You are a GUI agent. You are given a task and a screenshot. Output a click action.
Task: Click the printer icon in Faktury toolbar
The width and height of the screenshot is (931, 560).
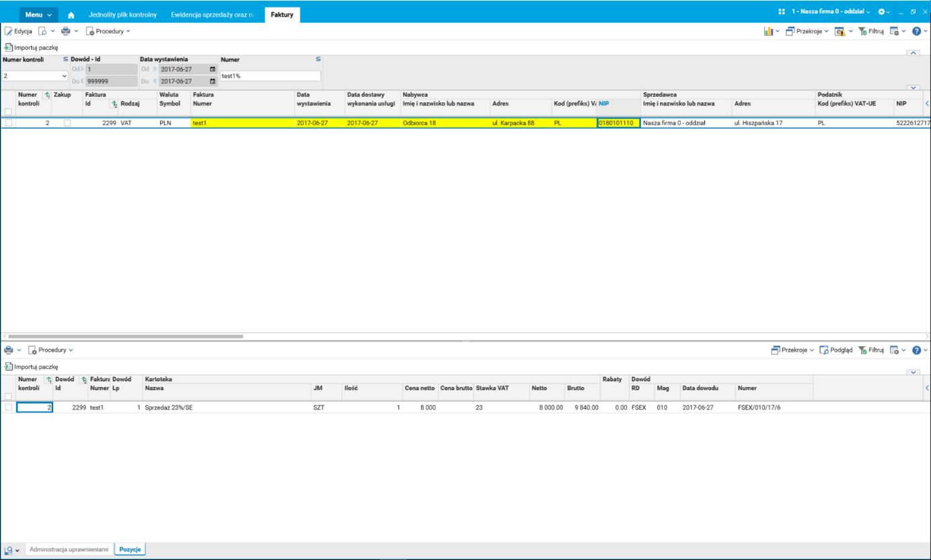tap(66, 31)
